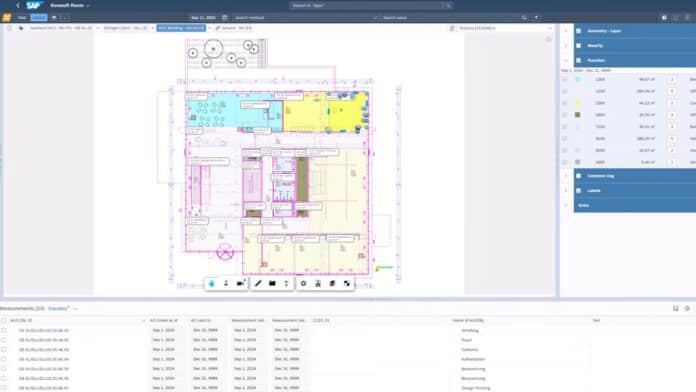Click the Extra section header

point(635,205)
